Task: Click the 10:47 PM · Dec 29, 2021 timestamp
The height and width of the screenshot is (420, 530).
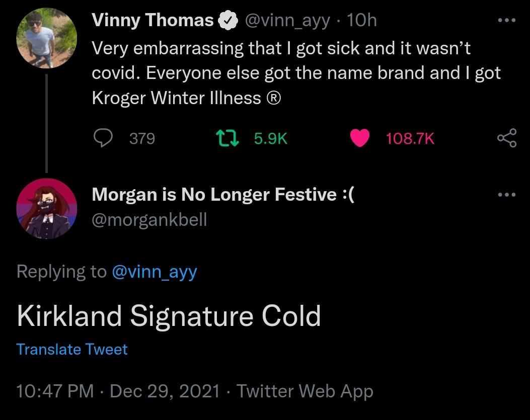Action: click(x=118, y=391)
